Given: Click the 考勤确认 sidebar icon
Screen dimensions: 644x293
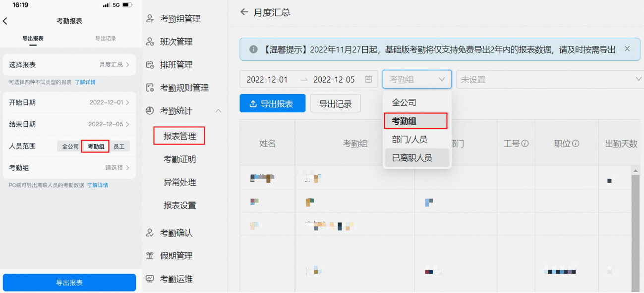Looking at the screenshot, I should [x=150, y=233].
